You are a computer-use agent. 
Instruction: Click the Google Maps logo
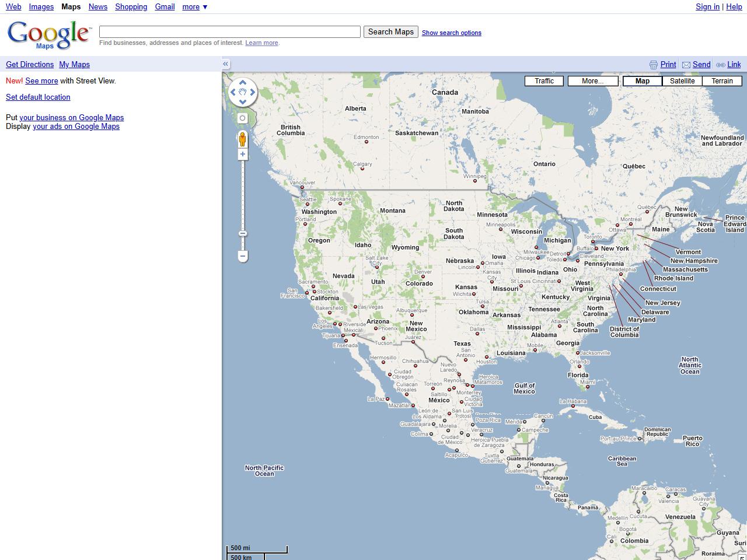[x=49, y=35]
